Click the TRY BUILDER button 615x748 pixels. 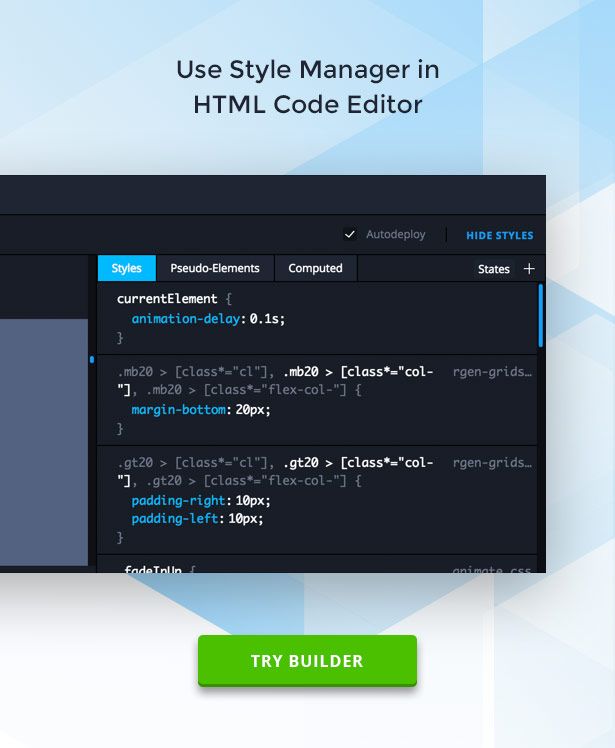click(307, 661)
